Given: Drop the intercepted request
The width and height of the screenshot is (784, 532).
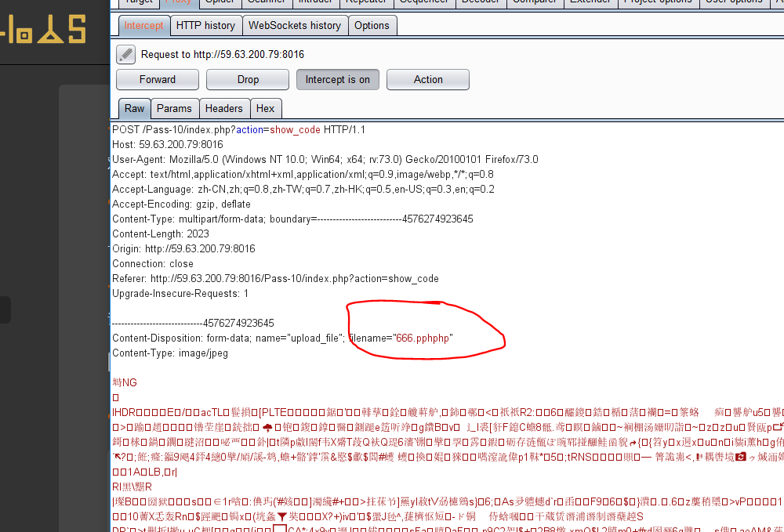Looking at the screenshot, I should [x=248, y=79].
